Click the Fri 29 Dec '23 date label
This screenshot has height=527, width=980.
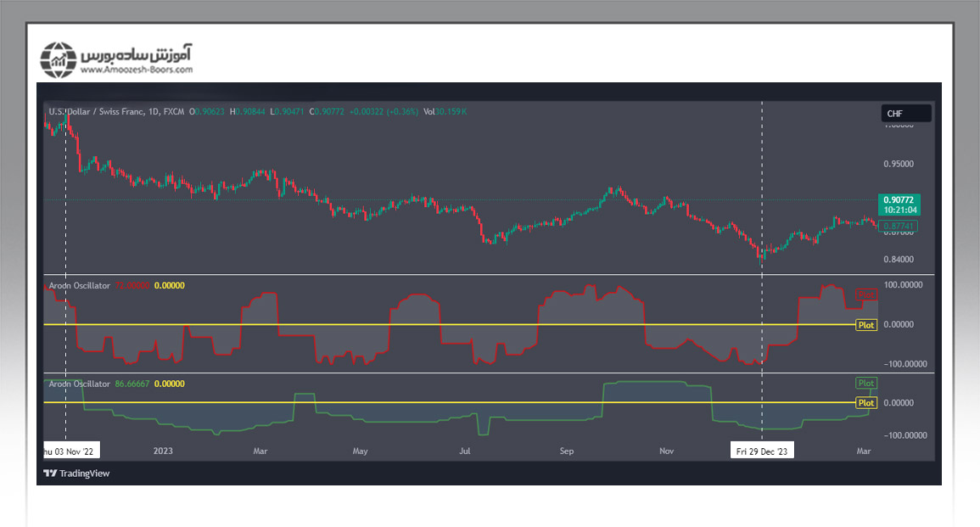763,451
